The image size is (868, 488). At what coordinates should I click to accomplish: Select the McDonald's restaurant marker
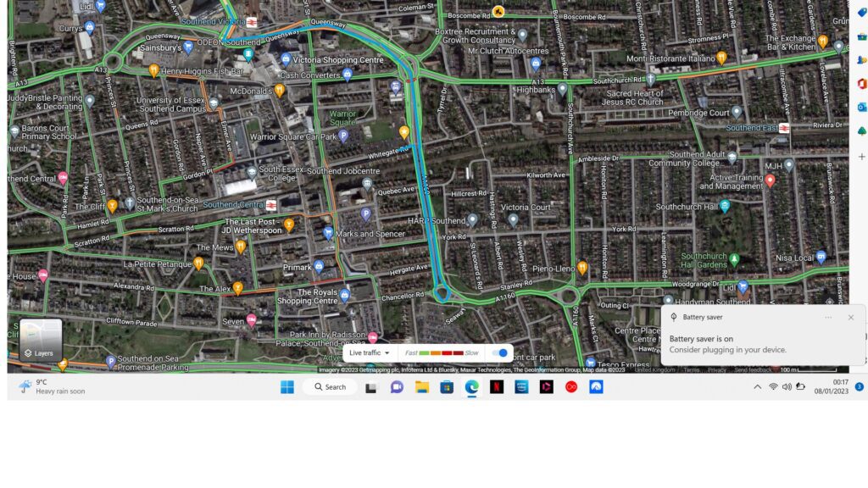[280, 91]
